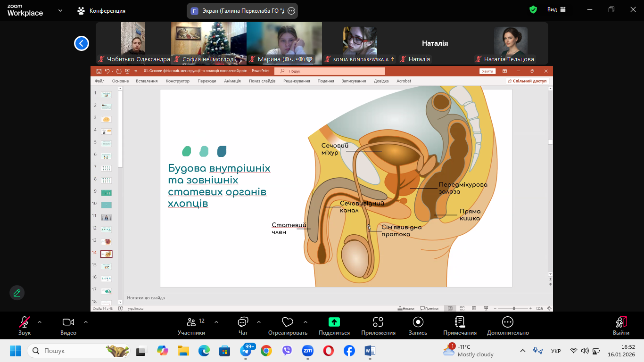Open Telegram from the Windows taskbar
644x362 pixels.
(246, 351)
